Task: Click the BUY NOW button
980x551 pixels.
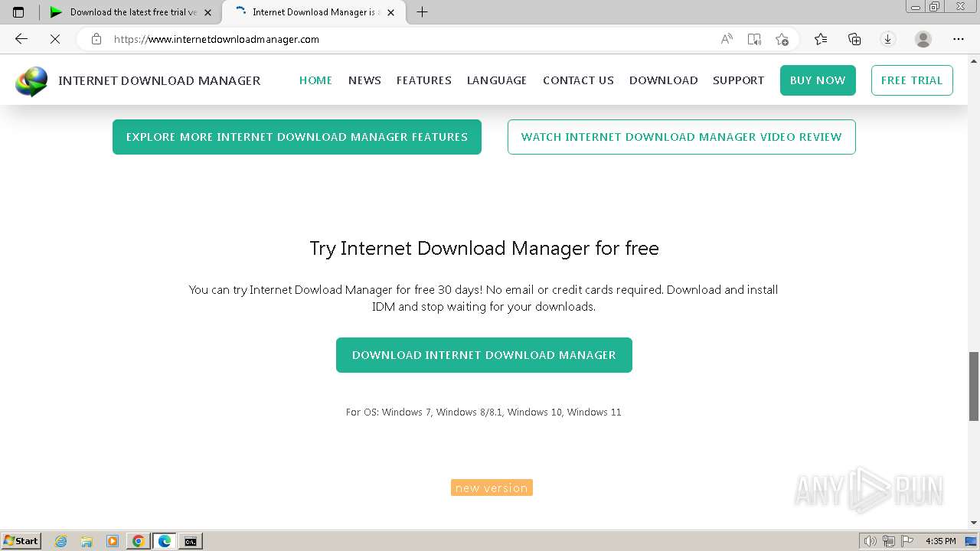Action: (x=818, y=80)
